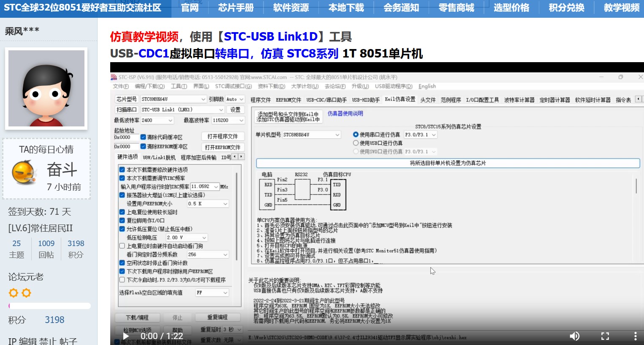Open the serial port STC-USB Link1 dropdown
644x345 pixels.
(x=182, y=110)
